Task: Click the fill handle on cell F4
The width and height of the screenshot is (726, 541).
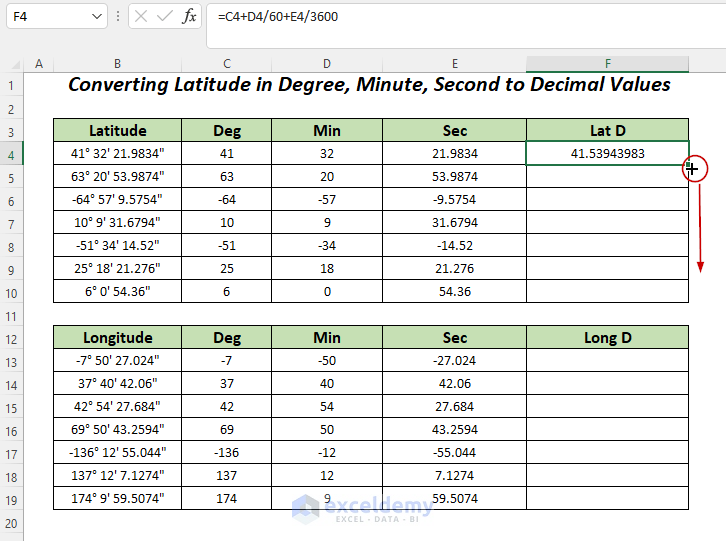Action: pyautogui.click(x=689, y=165)
